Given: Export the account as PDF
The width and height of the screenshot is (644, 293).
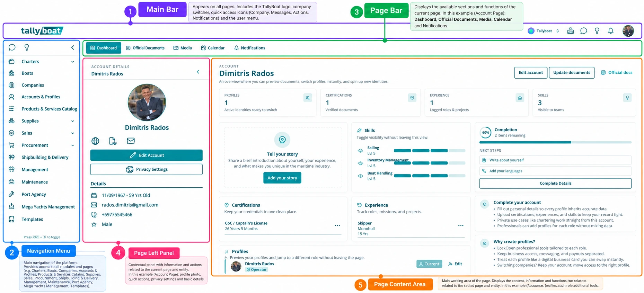Looking at the screenshot, I should click(x=113, y=141).
